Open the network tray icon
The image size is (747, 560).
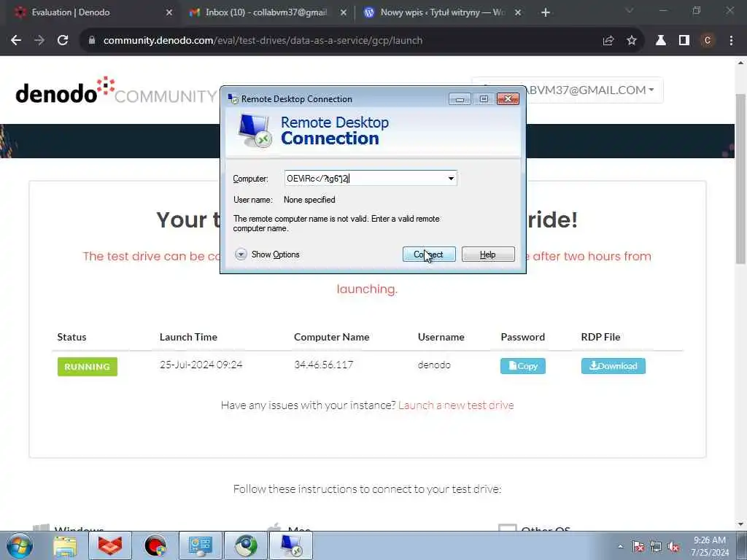tap(656, 546)
